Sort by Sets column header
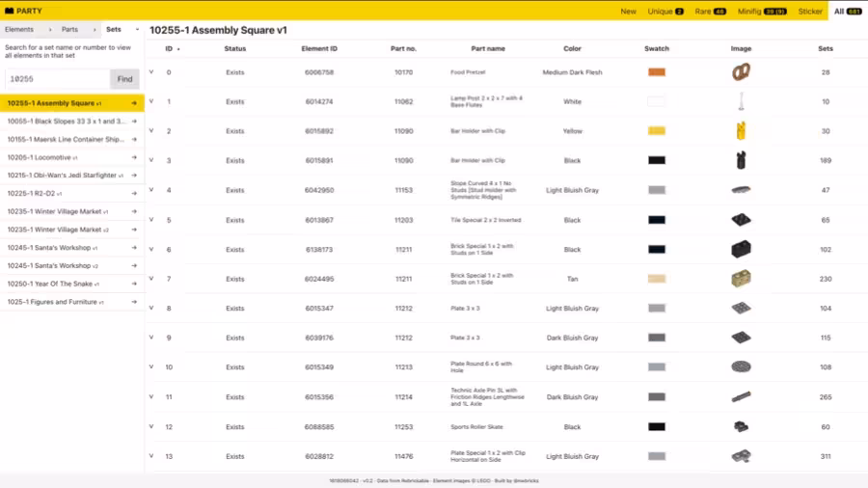 point(826,48)
